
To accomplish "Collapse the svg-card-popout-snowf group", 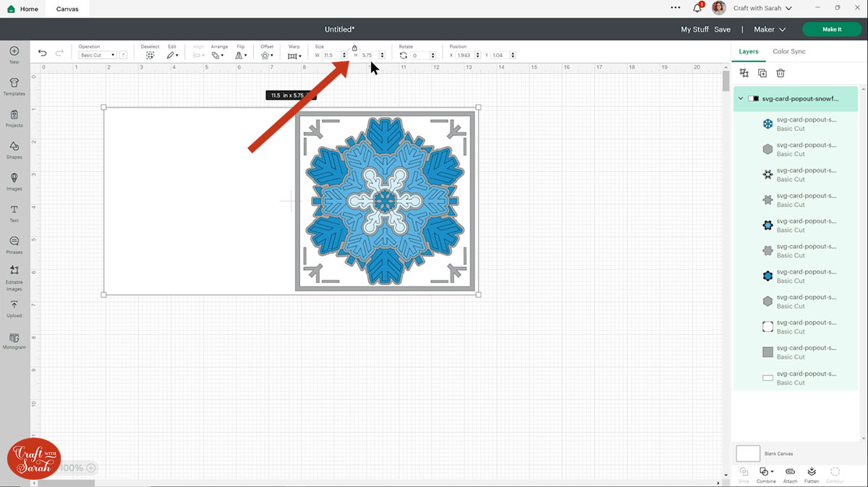I will coord(741,98).
